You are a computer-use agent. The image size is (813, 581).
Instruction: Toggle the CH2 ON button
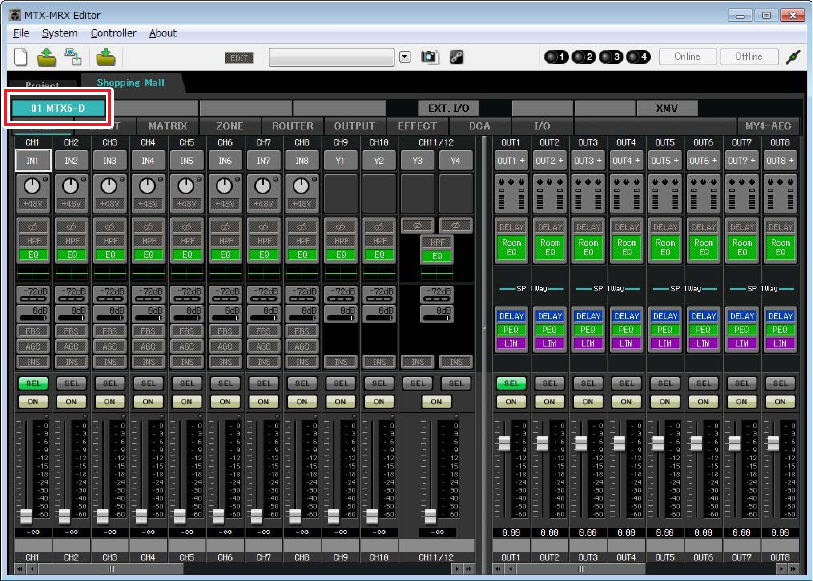[x=71, y=402]
